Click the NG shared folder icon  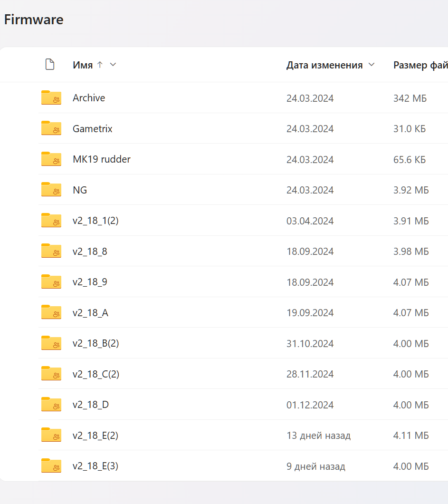(x=51, y=189)
